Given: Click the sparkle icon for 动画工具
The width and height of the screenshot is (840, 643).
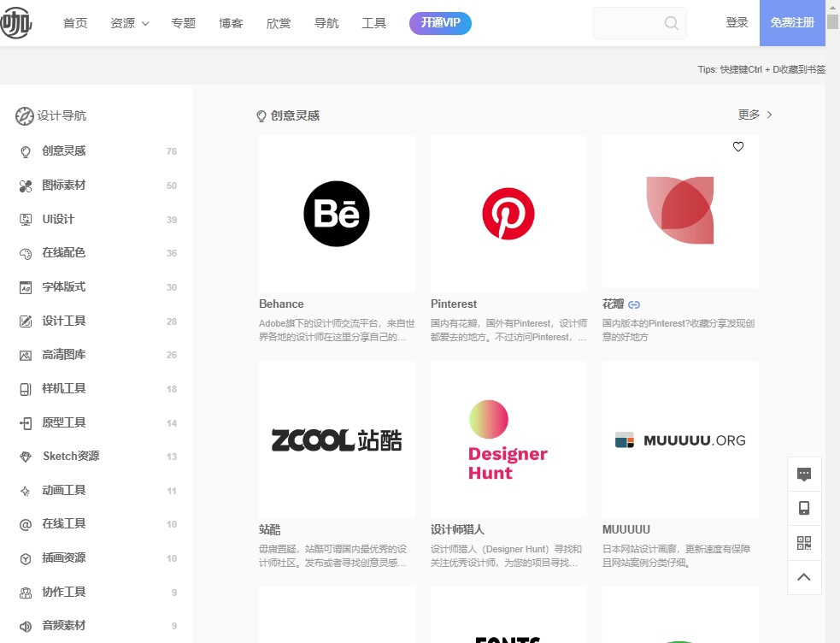Looking at the screenshot, I should [25, 491].
